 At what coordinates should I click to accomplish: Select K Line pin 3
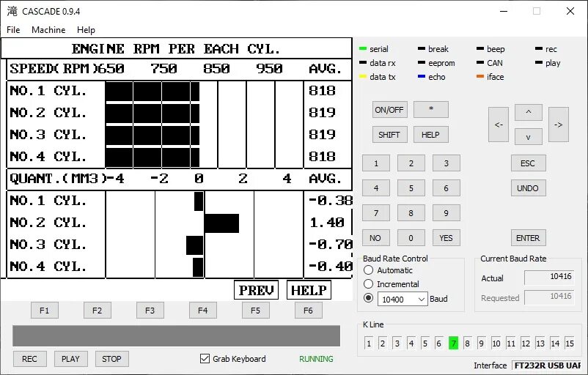[397, 344]
